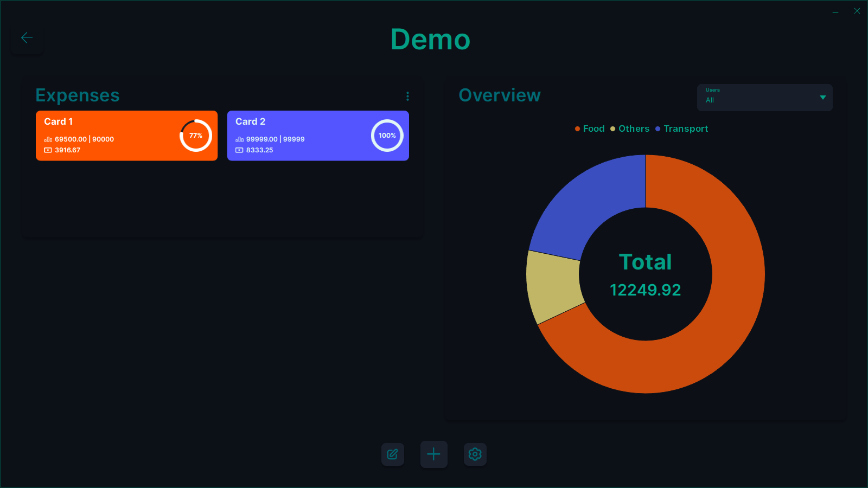The height and width of the screenshot is (488, 868).
Task: Click Card 1 money icon
Action: pos(48,150)
